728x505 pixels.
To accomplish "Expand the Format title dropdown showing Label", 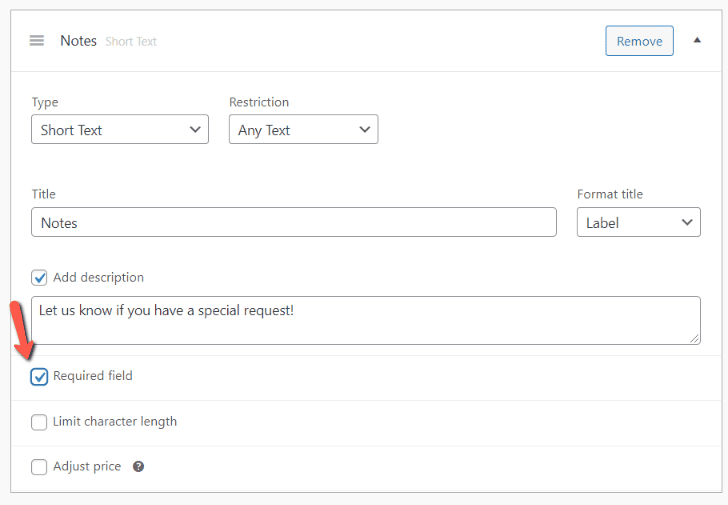I will 638,223.
